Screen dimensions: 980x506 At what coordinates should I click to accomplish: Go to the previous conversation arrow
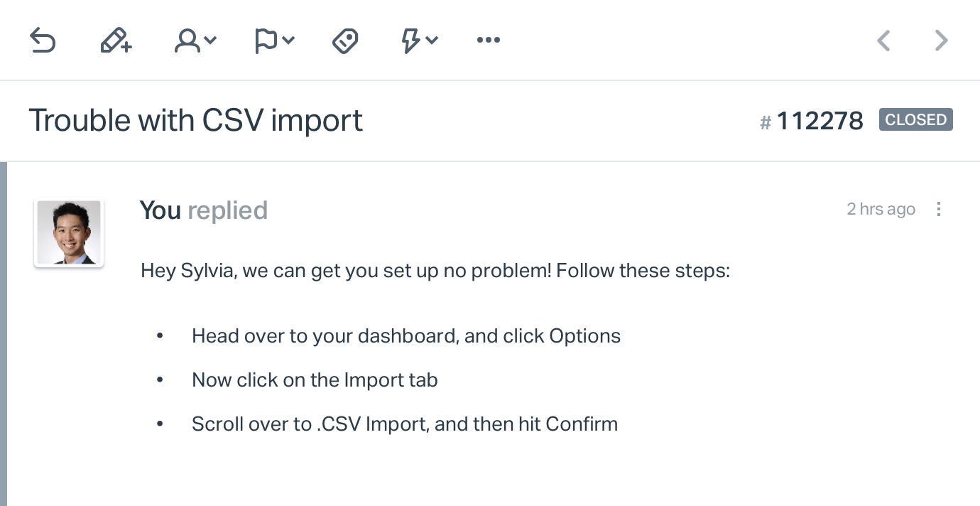tap(883, 41)
